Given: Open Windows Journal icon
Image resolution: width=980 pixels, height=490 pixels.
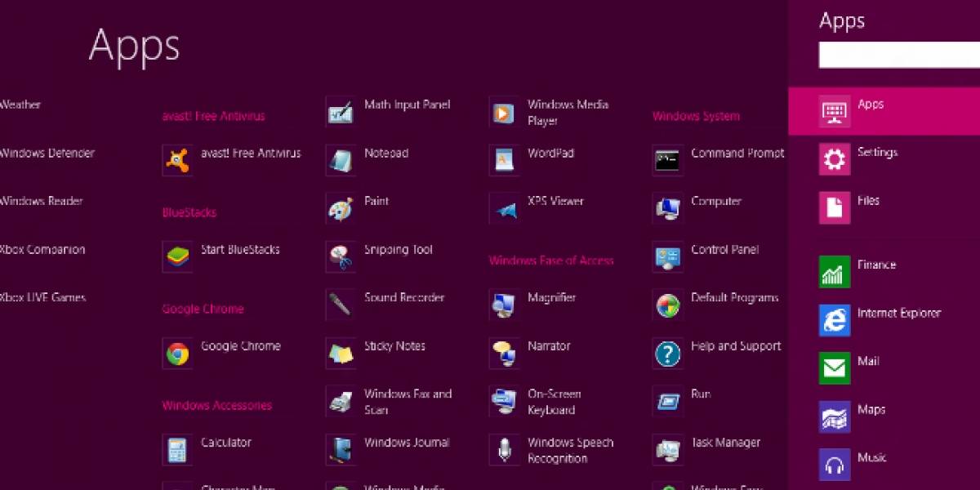Looking at the screenshot, I should click(x=341, y=449).
